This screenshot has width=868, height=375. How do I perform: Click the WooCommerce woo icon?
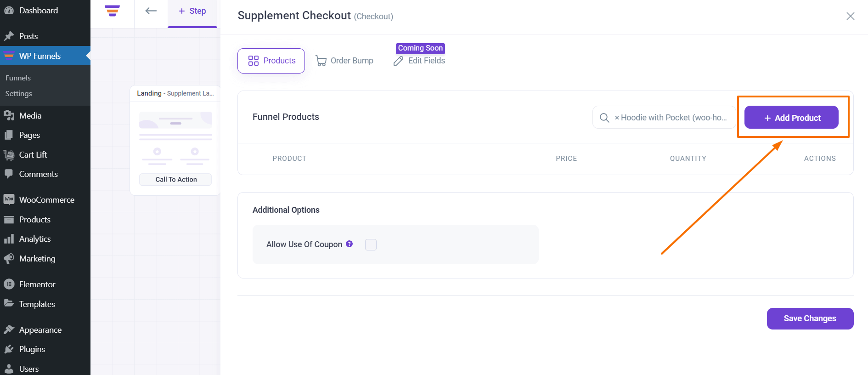9,199
